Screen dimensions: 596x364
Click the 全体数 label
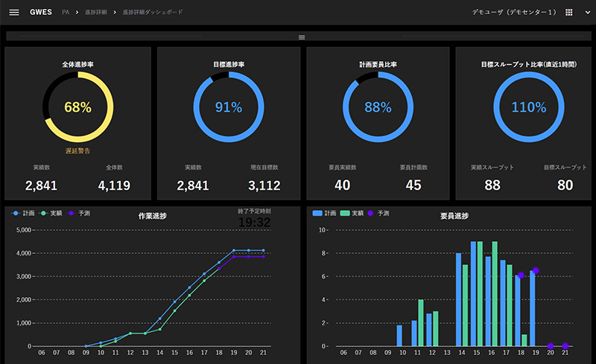114,167
